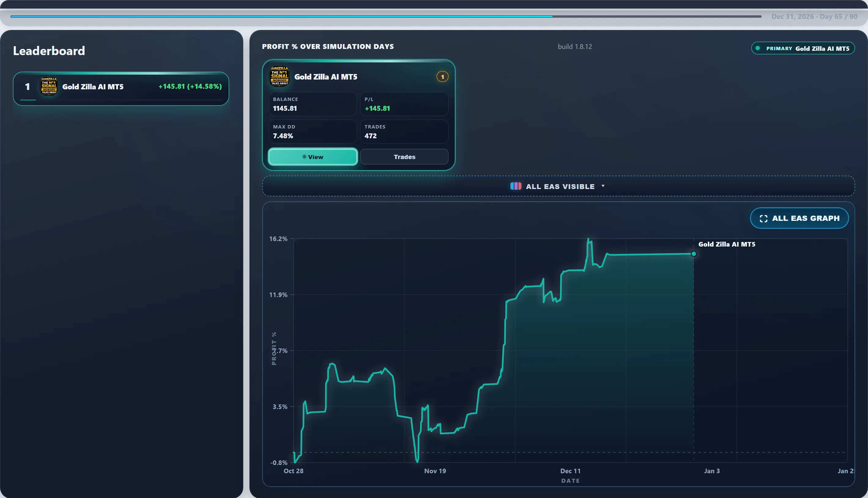The height and width of the screenshot is (498, 868).
Task: Click the Oct 28 date axis label
Action: coord(293,471)
